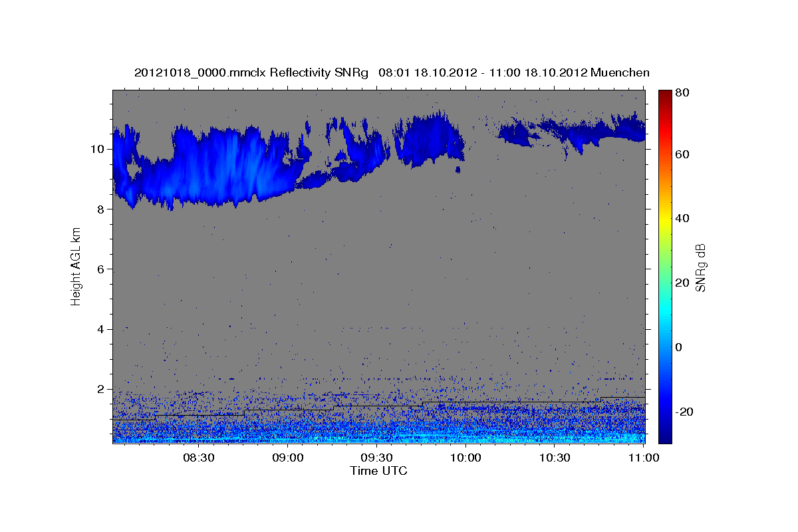Screen dimensions: 798x532
Task: Select the 'Time UTC' x-axis label
Action: pos(378,471)
